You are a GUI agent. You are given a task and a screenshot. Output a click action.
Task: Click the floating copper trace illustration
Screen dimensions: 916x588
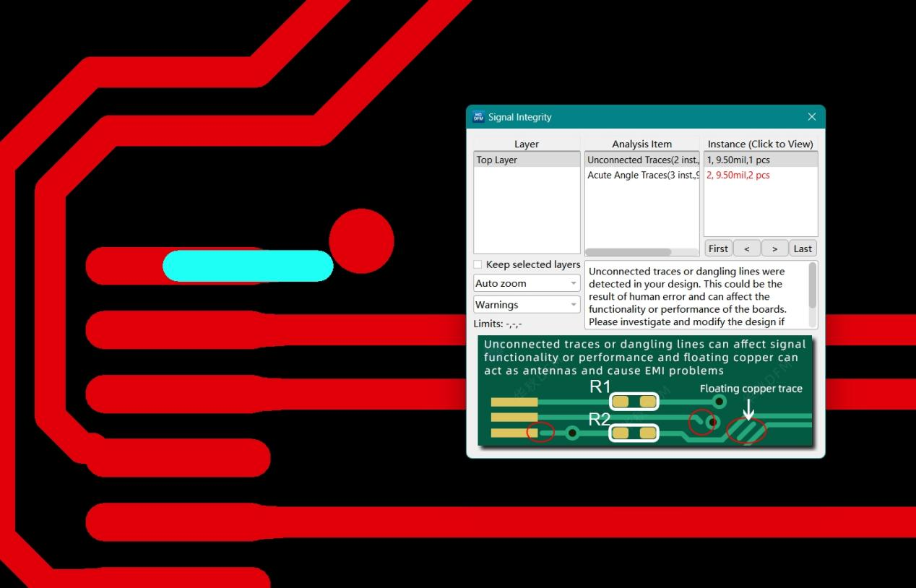click(x=747, y=431)
